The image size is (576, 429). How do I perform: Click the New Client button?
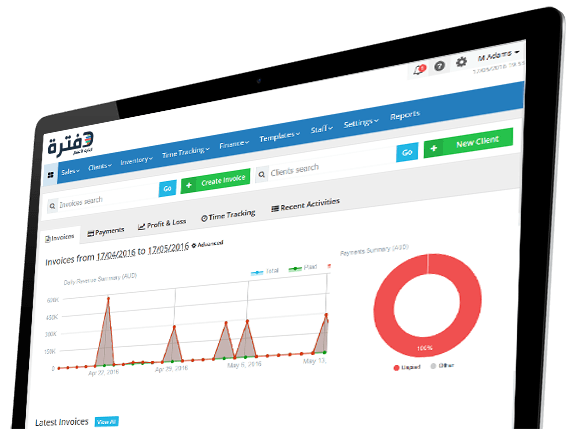click(x=468, y=143)
